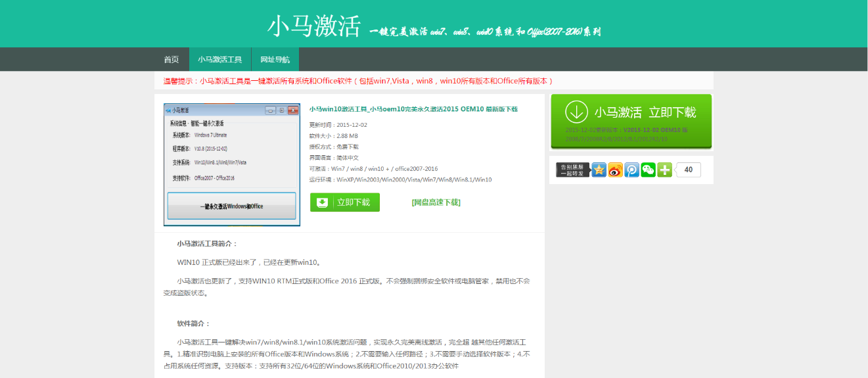Click the large 小马激活 立即下载 banner button
Image resolution: width=868 pixels, height=378 pixels.
(631, 121)
